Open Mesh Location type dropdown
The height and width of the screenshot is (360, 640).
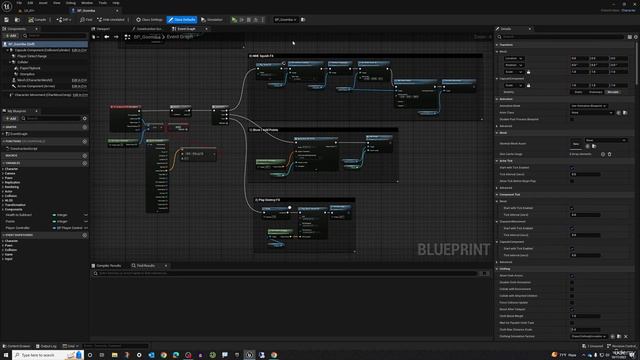coord(514,58)
